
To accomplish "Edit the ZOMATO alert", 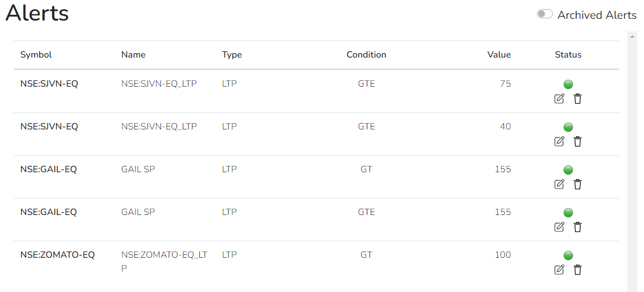I will point(559,270).
